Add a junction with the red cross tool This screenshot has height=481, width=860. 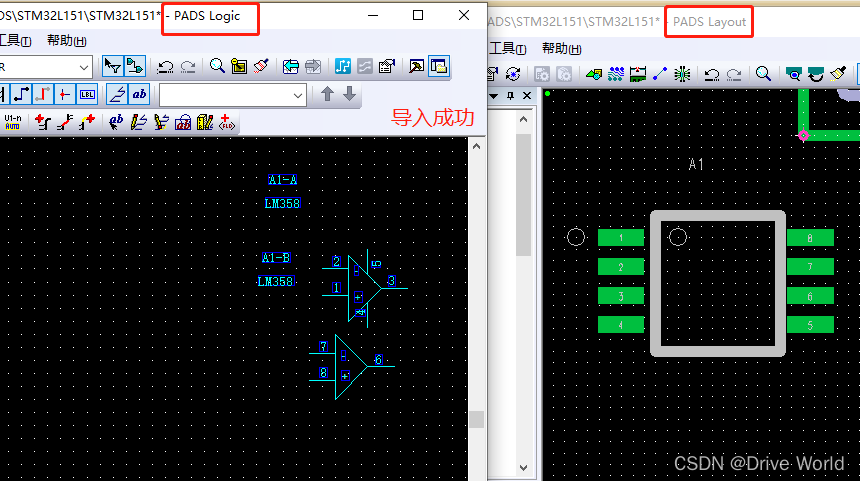coord(65,94)
